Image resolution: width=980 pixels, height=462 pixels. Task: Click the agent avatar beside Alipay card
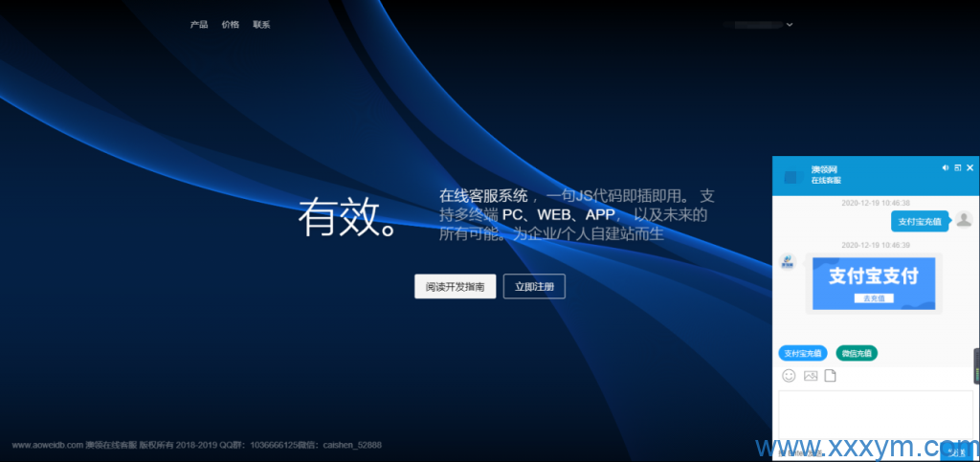coord(788,262)
